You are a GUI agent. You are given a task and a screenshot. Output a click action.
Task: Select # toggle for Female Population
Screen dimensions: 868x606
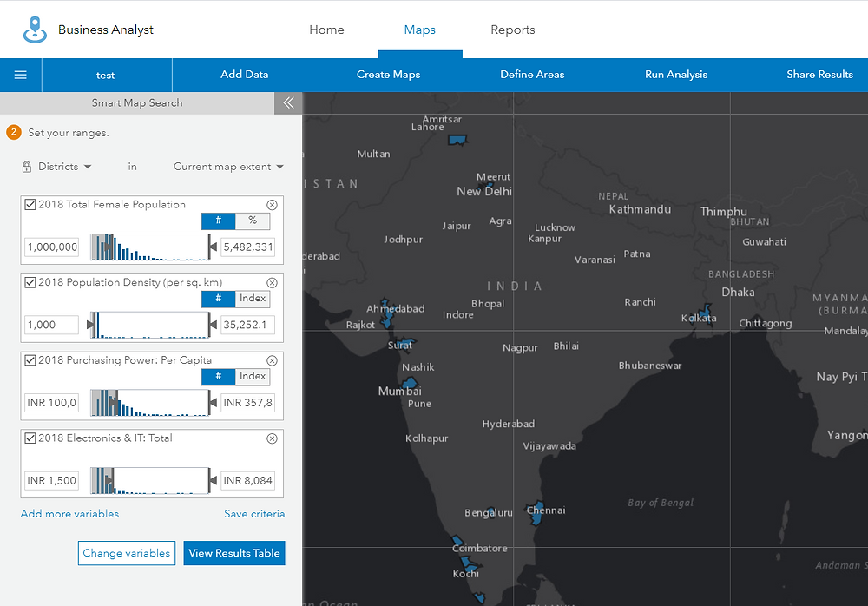218,221
